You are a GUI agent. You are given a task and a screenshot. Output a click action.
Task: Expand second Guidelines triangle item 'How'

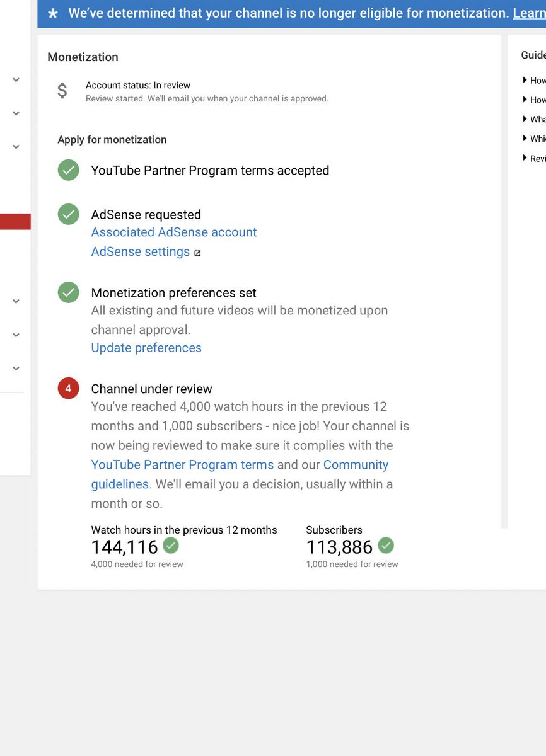[x=525, y=100]
